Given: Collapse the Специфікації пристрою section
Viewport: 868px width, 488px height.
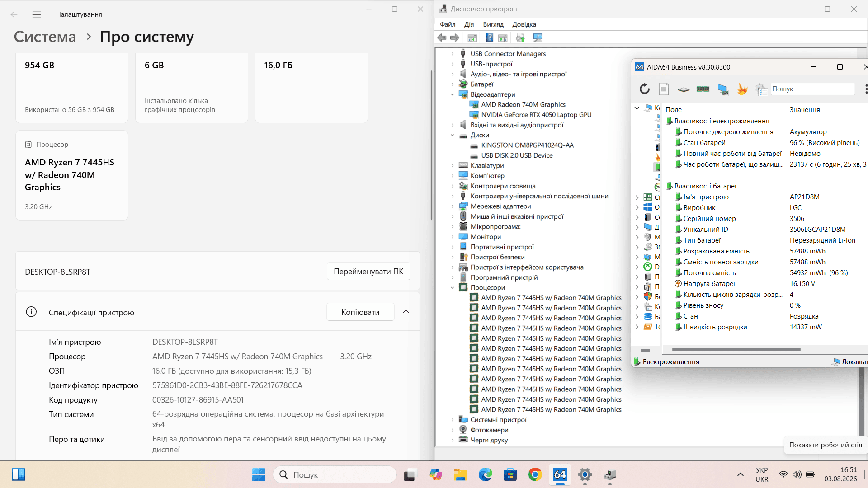Looking at the screenshot, I should tap(406, 312).
